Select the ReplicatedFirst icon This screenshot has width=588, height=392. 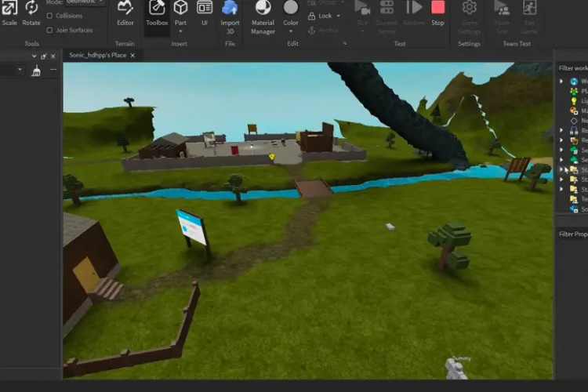coord(574,130)
